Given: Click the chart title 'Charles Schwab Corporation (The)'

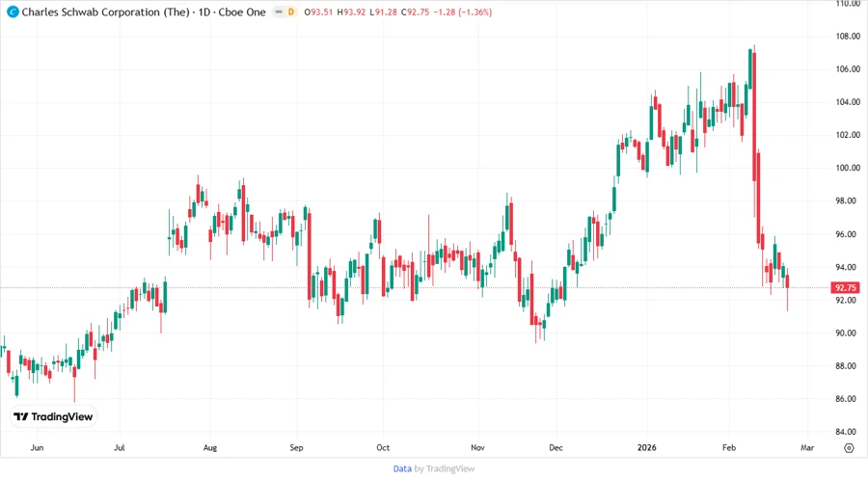Looking at the screenshot, I should [x=105, y=12].
